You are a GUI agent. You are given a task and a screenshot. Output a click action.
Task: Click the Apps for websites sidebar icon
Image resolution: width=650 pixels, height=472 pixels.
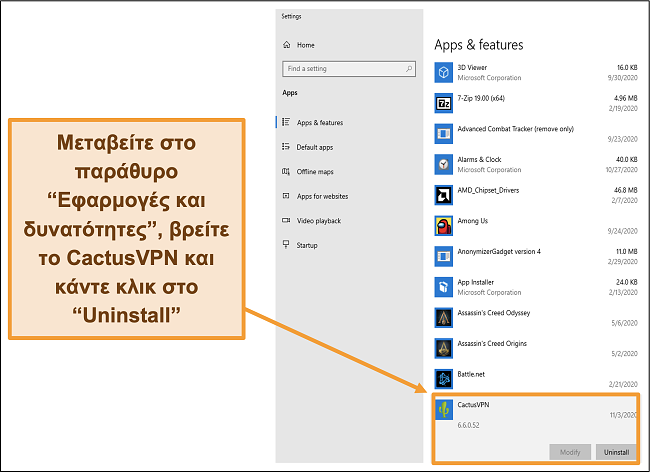click(286, 196)
